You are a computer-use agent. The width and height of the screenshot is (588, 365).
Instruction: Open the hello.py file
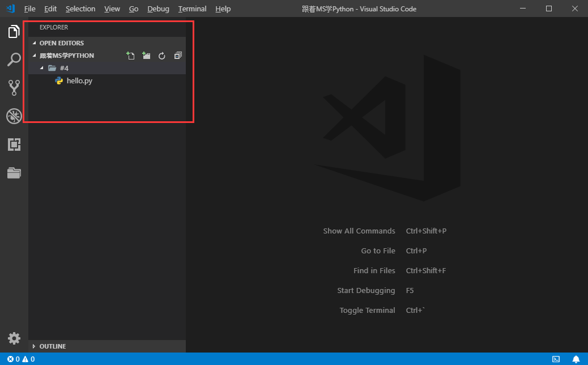[x=79, y=80]
